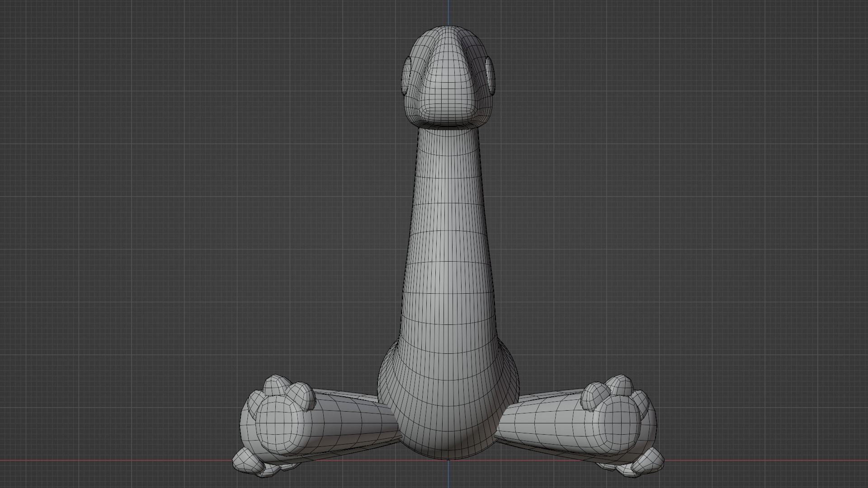
Task: Click the flat eye disc on head's right side
Action: (491, 76)
